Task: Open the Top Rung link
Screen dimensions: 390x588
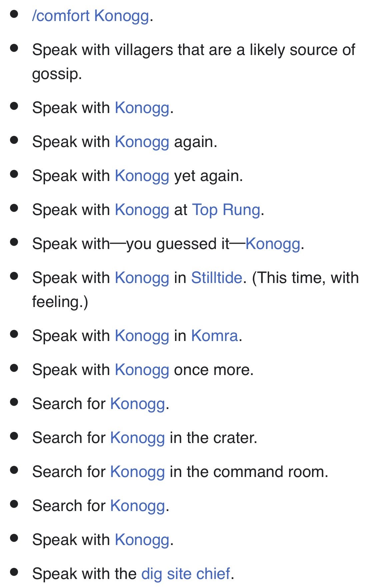Action: [226, 210]
